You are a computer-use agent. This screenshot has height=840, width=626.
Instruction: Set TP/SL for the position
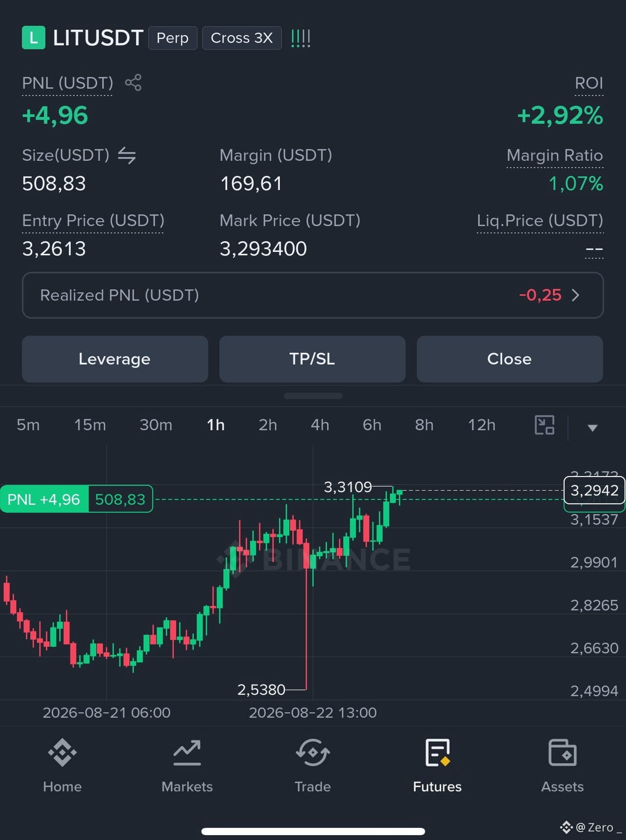[x=313, y=359]
